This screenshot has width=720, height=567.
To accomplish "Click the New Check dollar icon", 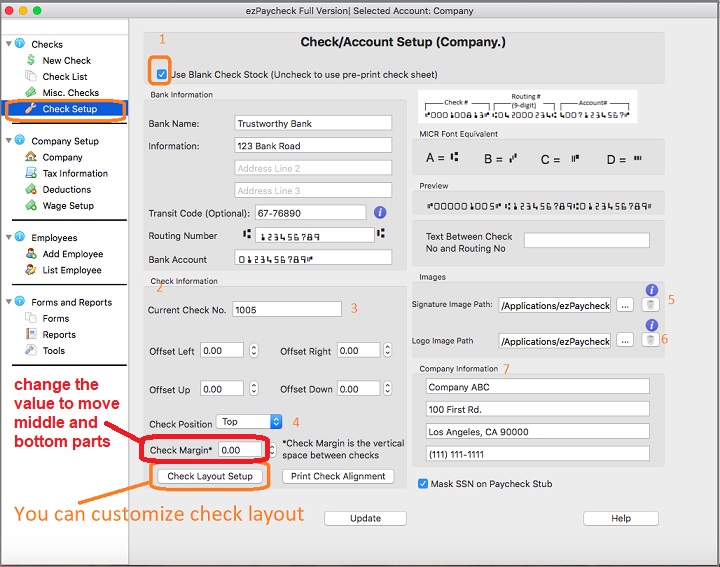I will click(31, 60).
